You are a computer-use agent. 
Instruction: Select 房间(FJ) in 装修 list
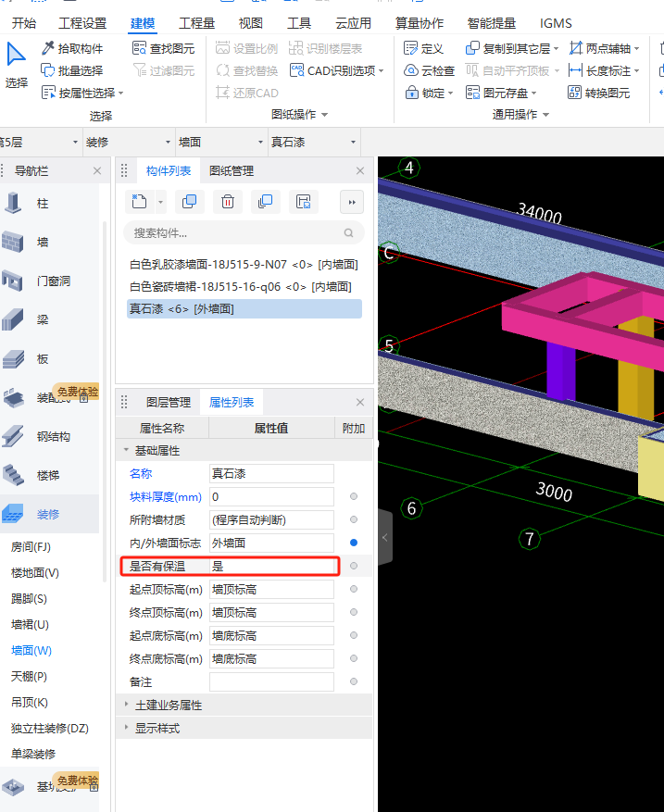[31, 546]
